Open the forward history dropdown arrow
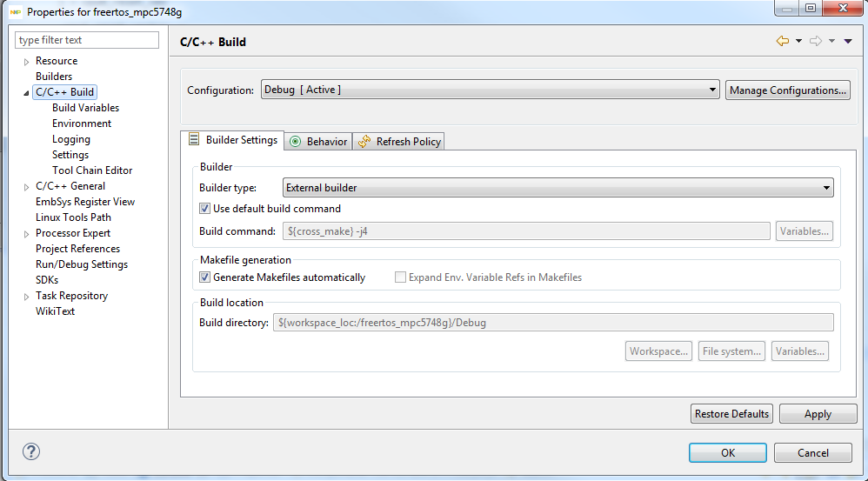Viewport: 868px width, 481px height. click(832, 41)
